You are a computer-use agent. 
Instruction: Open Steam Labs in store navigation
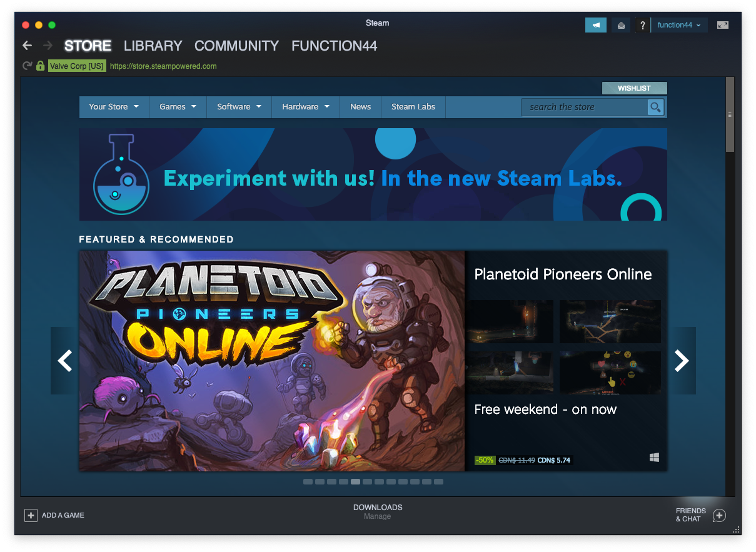(x=413, y=107)
